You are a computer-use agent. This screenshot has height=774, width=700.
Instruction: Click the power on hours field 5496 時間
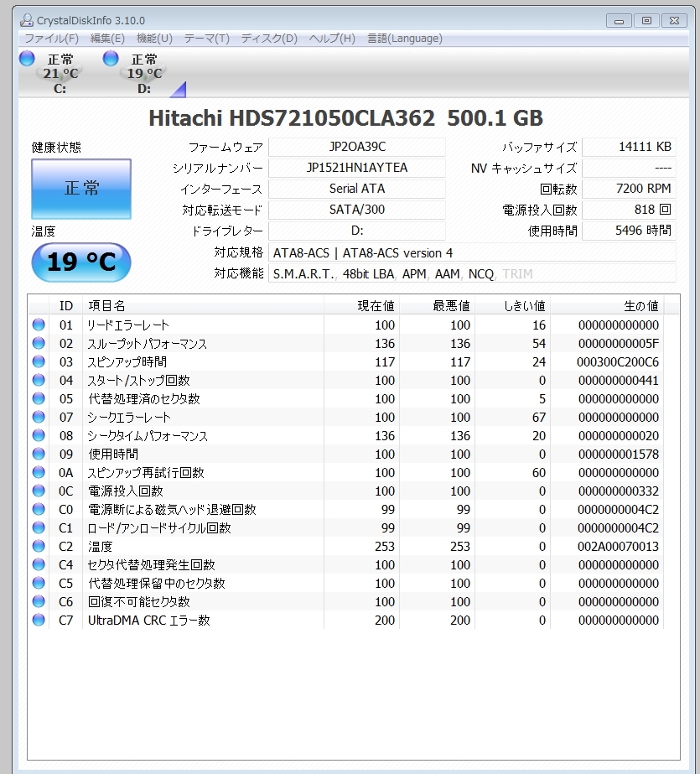pos(629,231)
